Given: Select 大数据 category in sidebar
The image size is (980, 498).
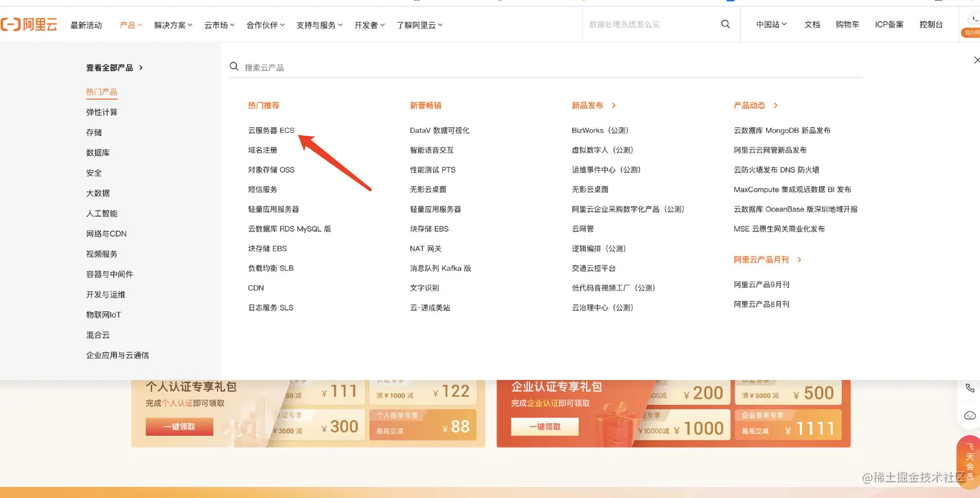Looking at the screenshot, I should (x=98, y=193).
